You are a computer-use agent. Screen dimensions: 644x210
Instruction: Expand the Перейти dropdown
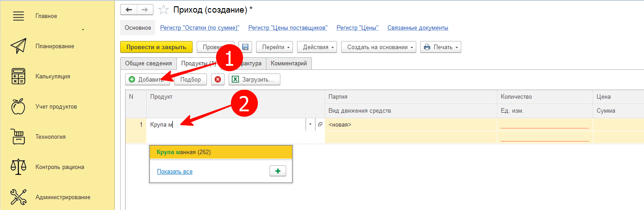[275, 47]
